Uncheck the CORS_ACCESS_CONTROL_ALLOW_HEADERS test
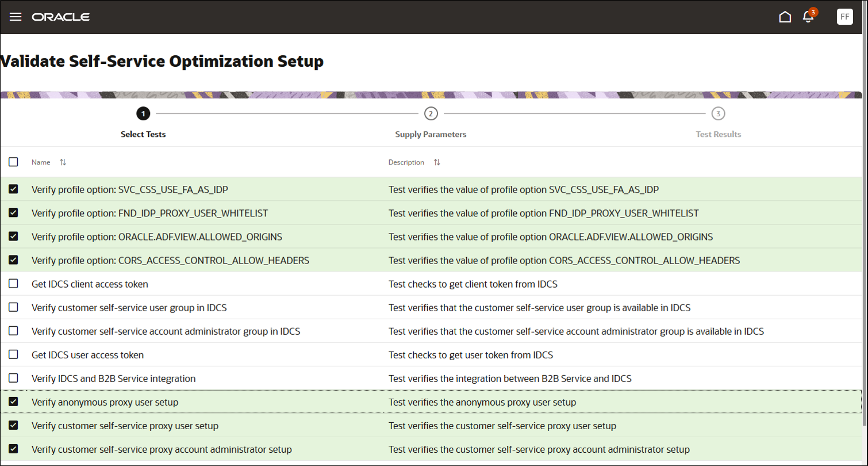 13,260
